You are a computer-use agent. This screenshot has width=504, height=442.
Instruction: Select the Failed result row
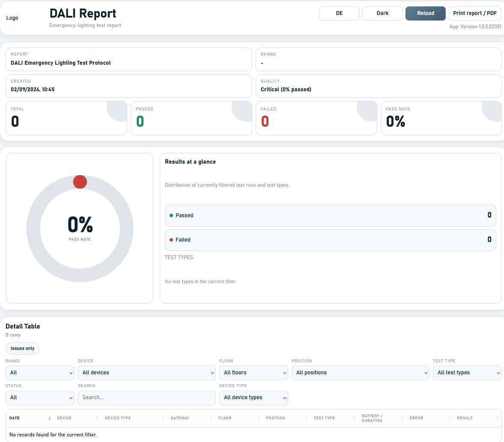tap(330, 240)
